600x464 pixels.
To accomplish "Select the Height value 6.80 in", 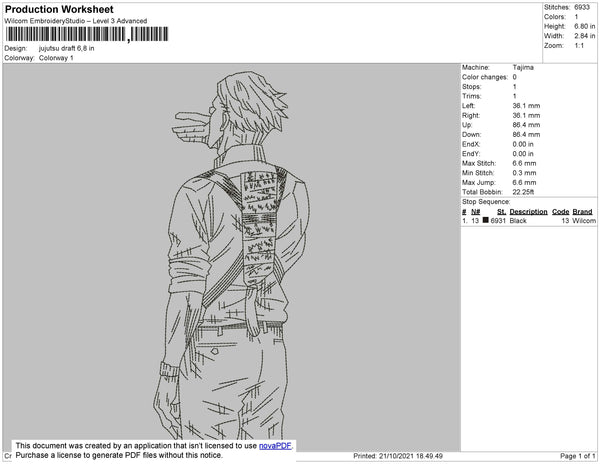I will (585, 26).
